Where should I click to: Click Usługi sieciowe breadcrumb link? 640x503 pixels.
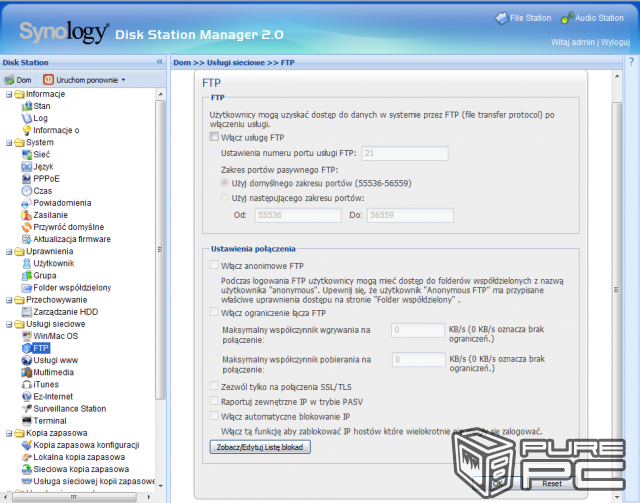[236, 62]
